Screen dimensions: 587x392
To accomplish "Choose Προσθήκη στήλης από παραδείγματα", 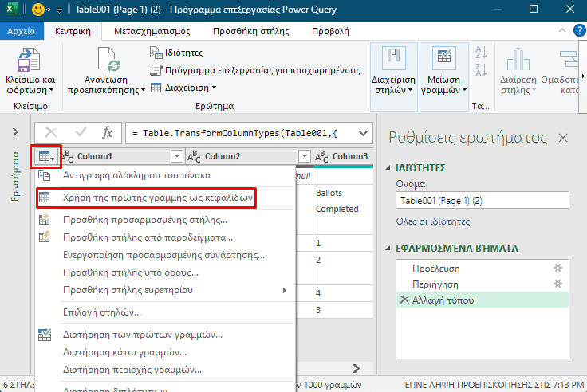I will pyautogui.click(x=165, y=237).
